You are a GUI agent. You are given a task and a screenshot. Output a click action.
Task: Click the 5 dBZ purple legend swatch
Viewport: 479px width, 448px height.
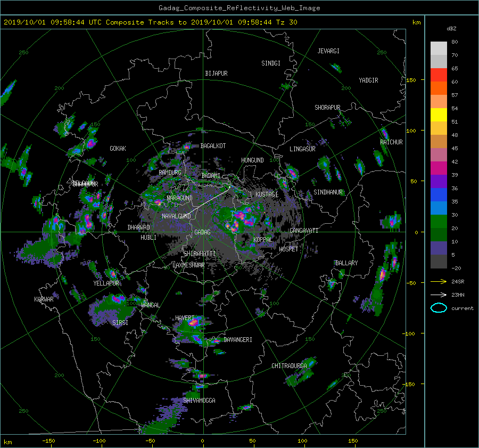pos(439,248)
